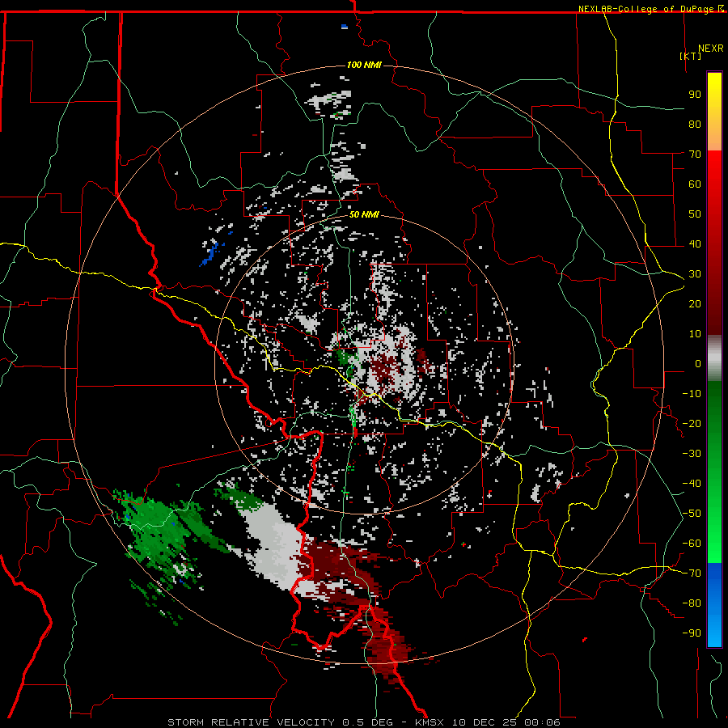Select the 20 value on velocity scale
Screen dimensions: 728x728
pos(695,303)
